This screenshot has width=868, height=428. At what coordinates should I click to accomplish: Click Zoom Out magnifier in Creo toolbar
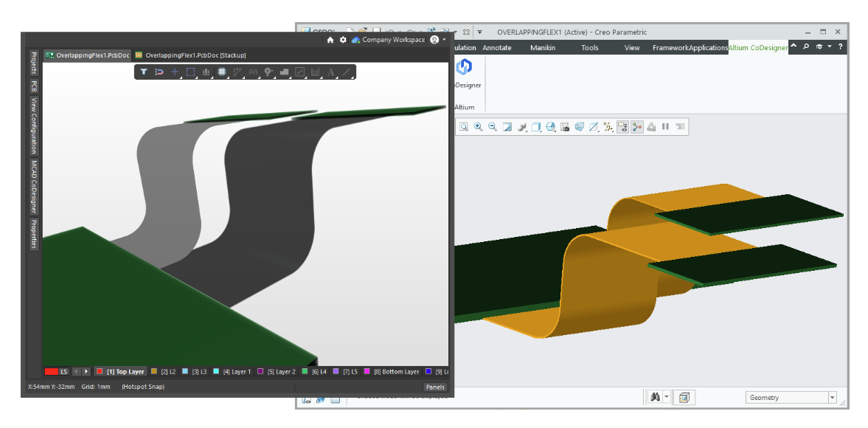tap(492, 127)
